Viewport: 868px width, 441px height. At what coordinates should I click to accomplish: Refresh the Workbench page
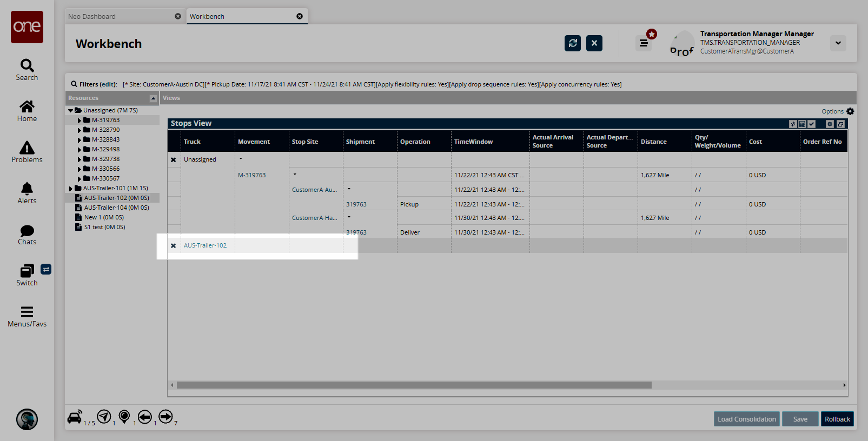click(x=573, y=43)
